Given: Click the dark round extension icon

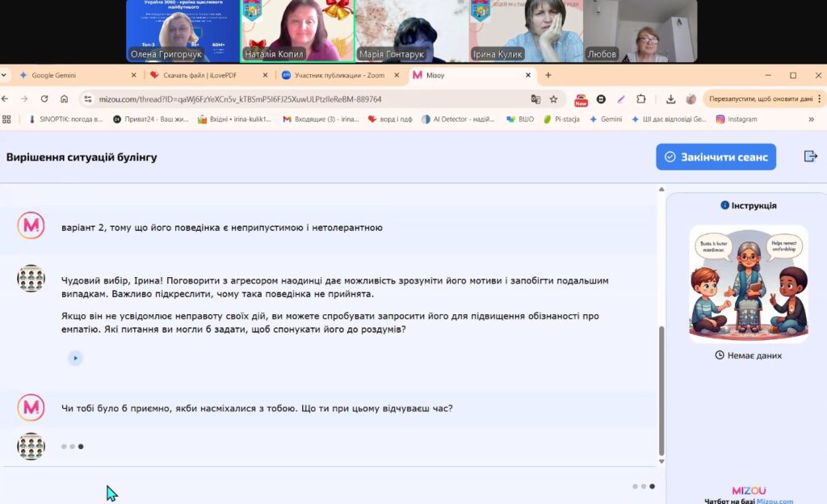Looking at the screenshot, I should click(601, 99).
